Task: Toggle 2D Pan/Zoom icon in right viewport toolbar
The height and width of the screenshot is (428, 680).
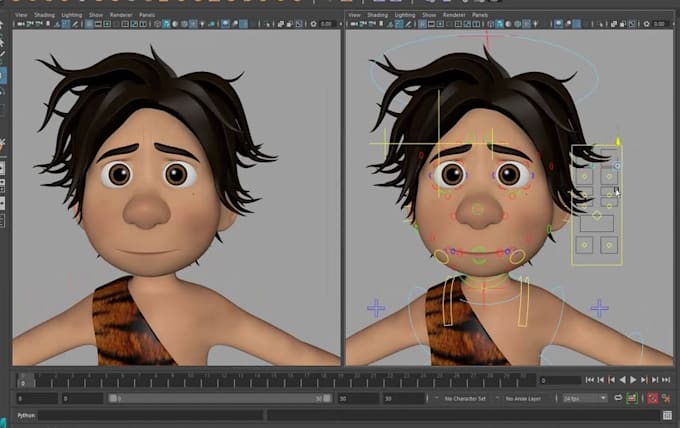Action: pyautogui.click(x=399, y=24)
